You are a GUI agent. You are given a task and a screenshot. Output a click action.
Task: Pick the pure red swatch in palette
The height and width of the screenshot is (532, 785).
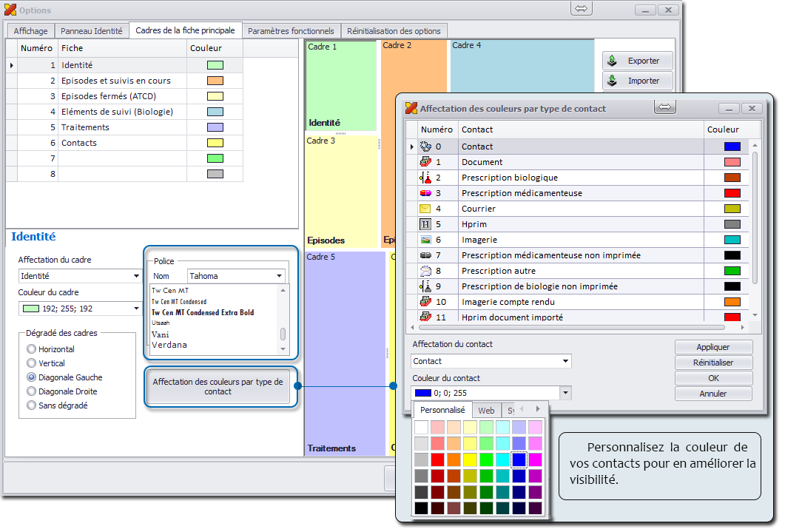(x=437, y=459)
